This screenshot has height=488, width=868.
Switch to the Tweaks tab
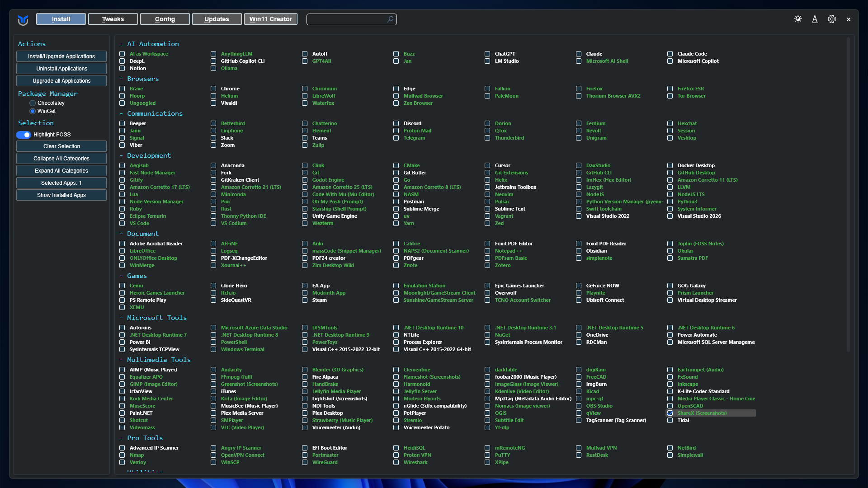[x=113, y=19]
